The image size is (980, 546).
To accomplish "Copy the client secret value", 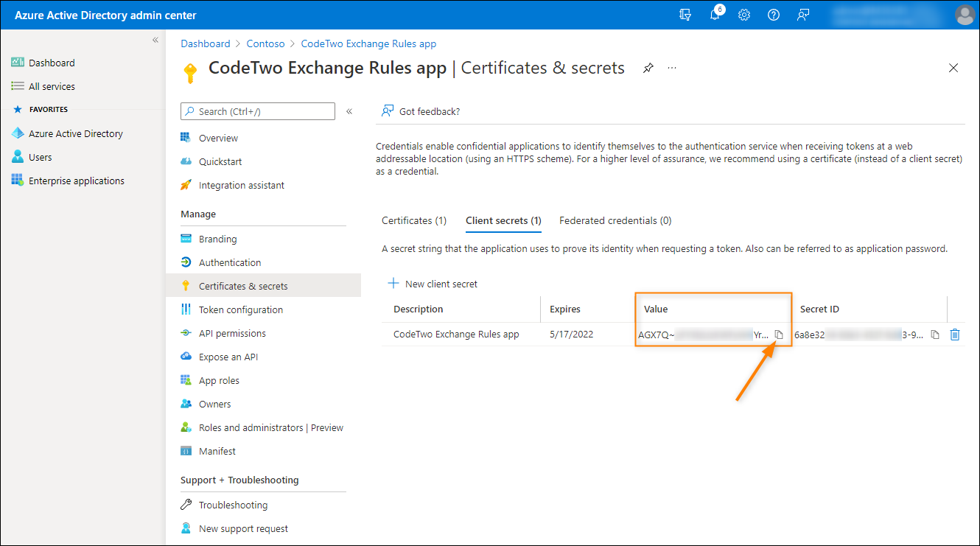I will tap(779, 335).
